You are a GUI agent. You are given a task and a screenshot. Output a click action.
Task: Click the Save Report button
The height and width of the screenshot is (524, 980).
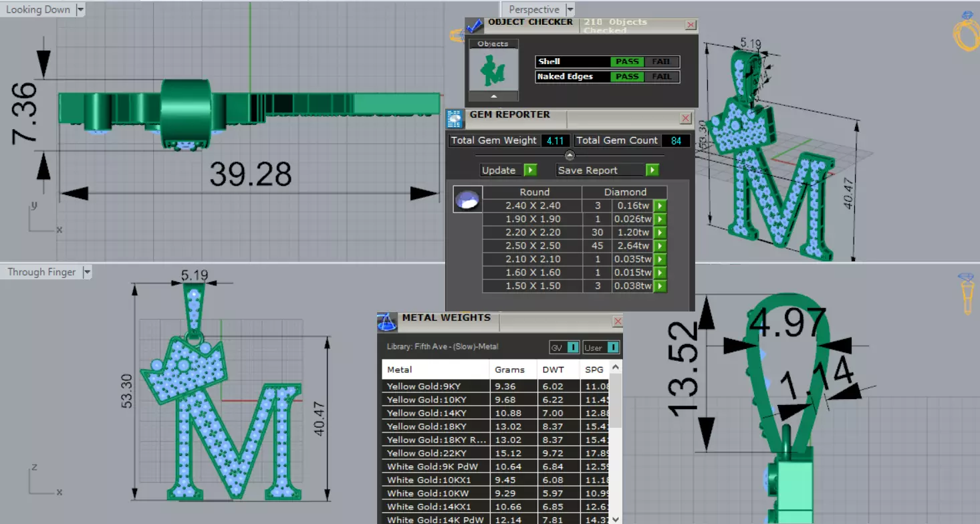click(601, 170)
